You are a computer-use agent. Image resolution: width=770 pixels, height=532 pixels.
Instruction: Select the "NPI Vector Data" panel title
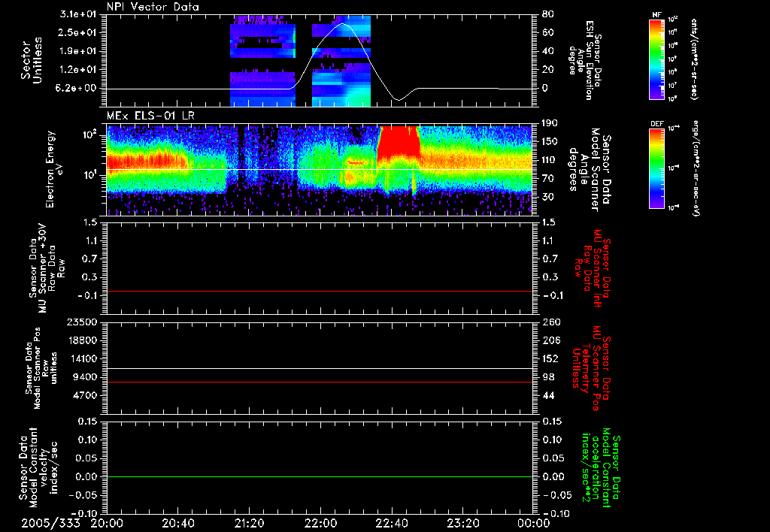(153, 7)
